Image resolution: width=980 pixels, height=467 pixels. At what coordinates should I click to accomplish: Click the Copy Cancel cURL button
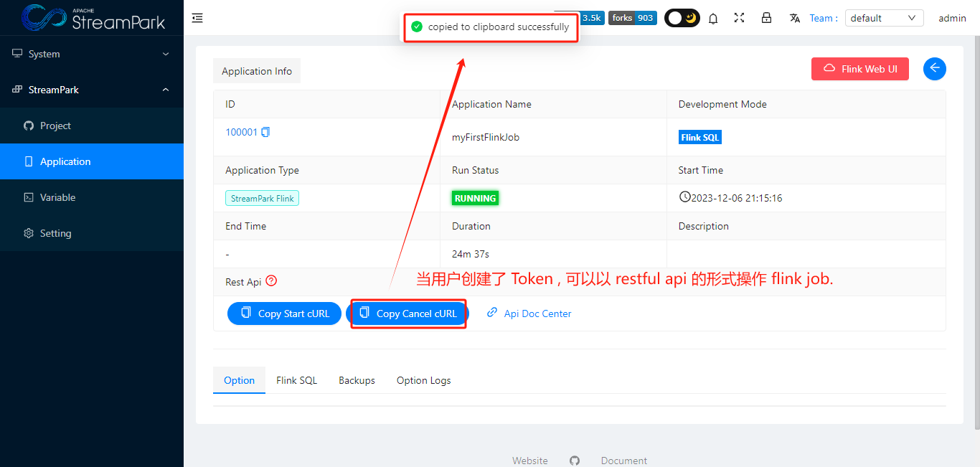click(x=407, y=313)
